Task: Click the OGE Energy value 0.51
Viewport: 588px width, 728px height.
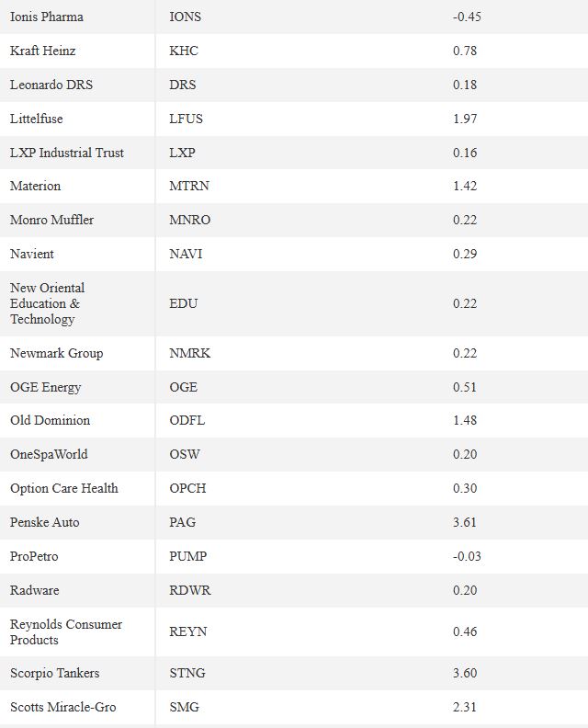Action: [x=465, y=387]
